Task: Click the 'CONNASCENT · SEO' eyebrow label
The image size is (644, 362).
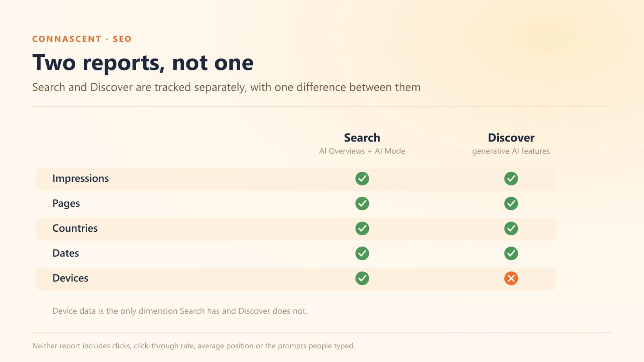Action: tap(82, 39)
